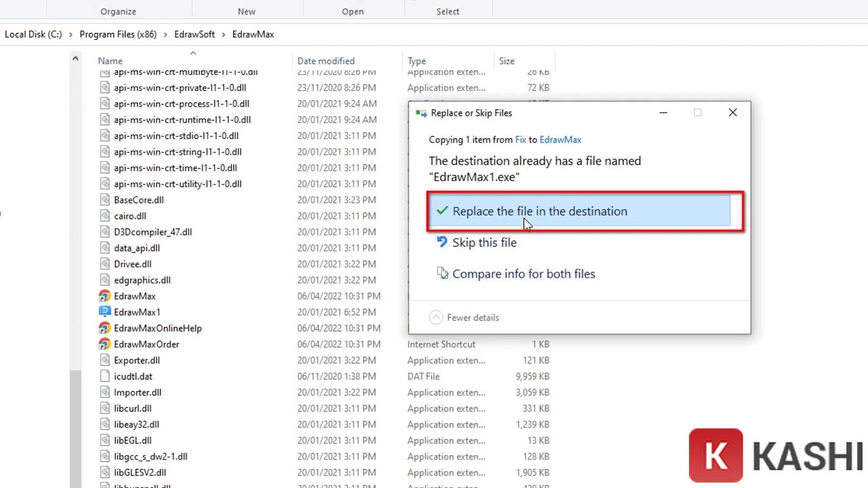Viewport: 868px width, 488px height.
Task: Select the D3Dcompiler_47.dll icon
Action: pyautogui.click(x=104, y=232)
